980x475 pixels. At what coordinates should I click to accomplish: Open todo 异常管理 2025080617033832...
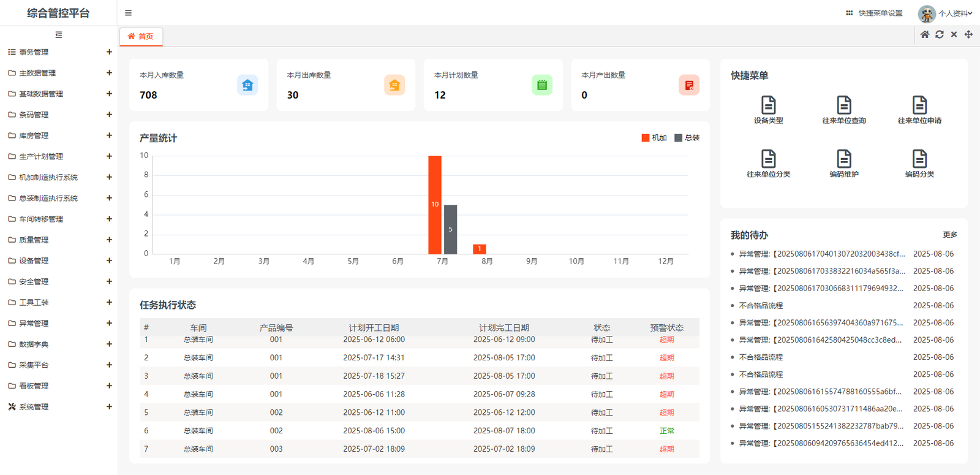[821, 271]
